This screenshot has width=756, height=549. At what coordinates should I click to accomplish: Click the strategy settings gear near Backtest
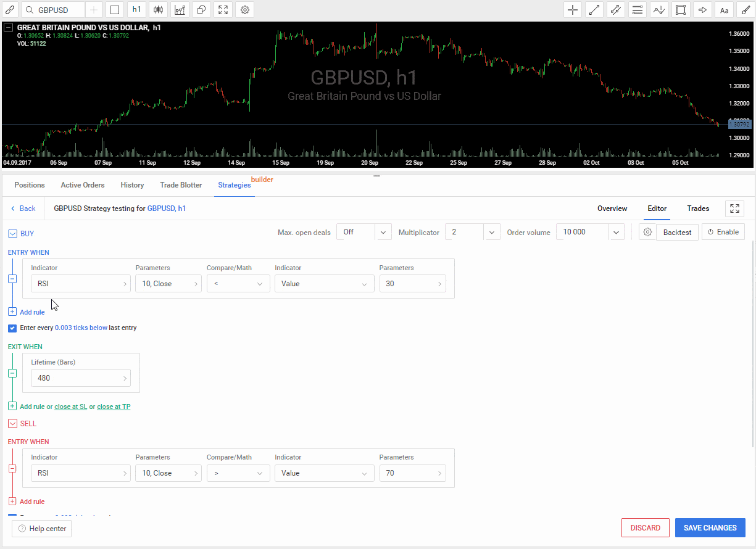click(647, 233)
